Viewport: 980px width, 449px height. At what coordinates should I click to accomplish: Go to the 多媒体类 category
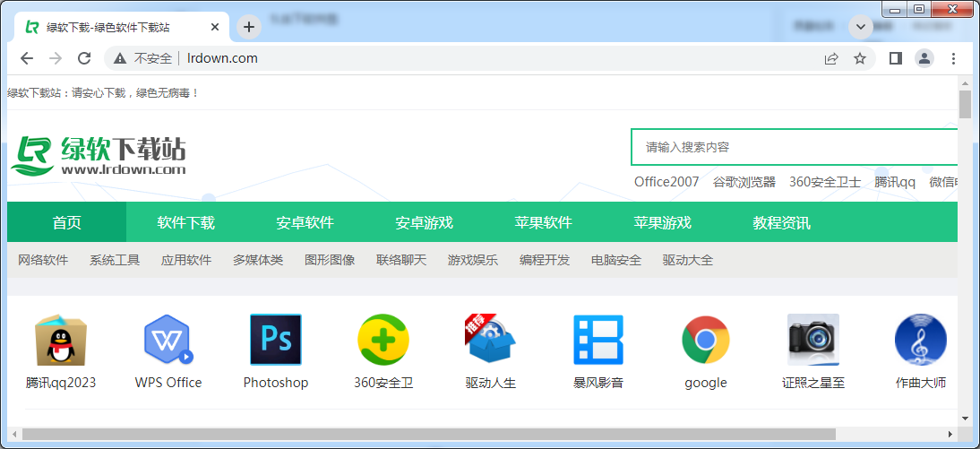coord(258,260)
